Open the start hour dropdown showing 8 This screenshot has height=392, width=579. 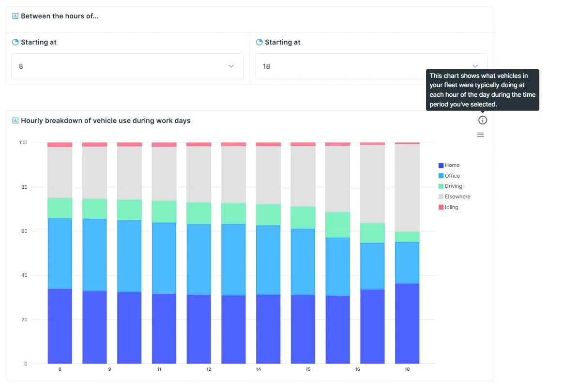coord(127,66)
